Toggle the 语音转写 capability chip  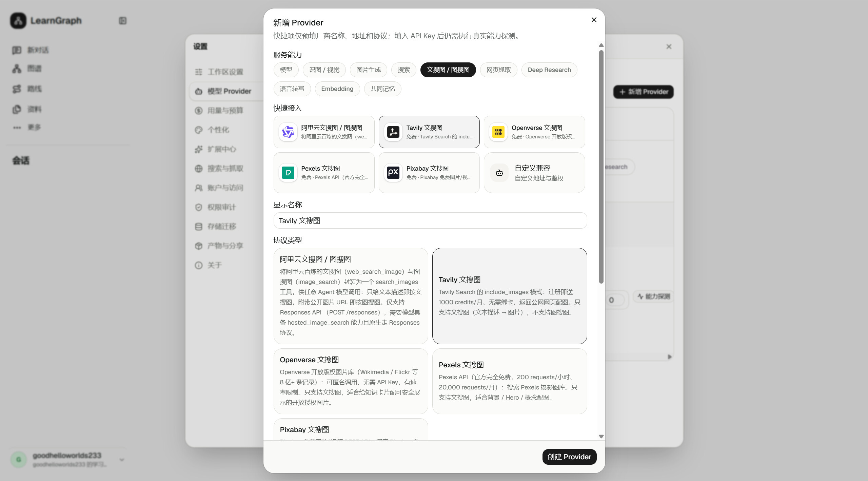pyautogui.click(x=292, y=89)
